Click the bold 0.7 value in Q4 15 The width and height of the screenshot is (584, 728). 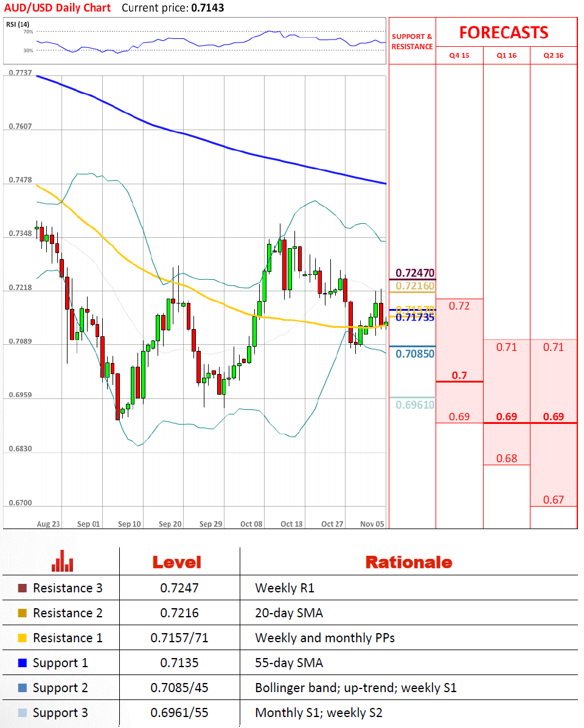[x=459, y=375]
